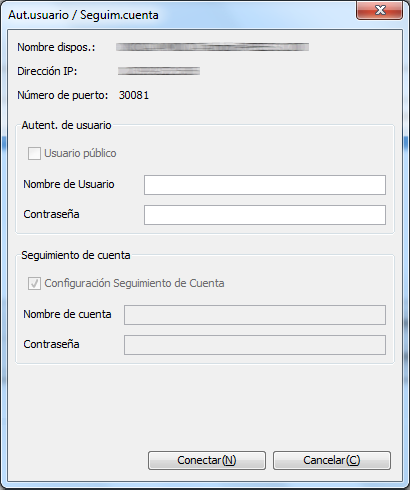Image resolution: width=410 pixels, height=490 pixels.
Task: Click the dialog title bar text
Action: click(83, 15)
